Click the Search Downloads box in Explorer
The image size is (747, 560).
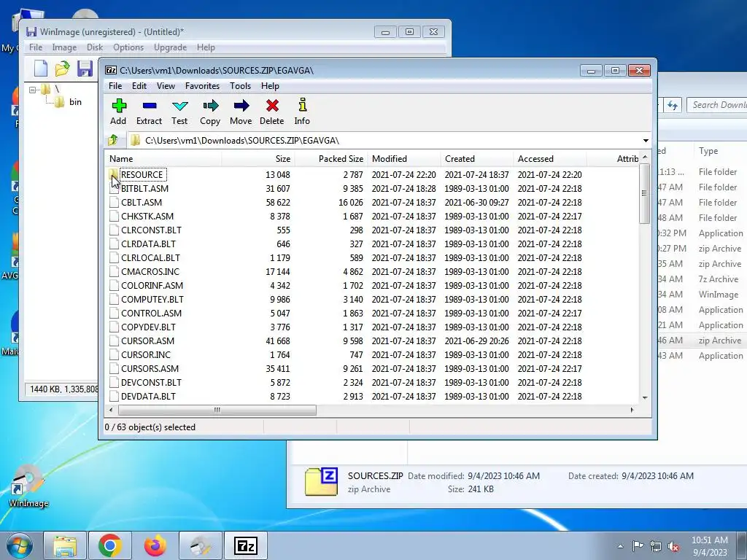pyautogui.click(x=716, y=105)
